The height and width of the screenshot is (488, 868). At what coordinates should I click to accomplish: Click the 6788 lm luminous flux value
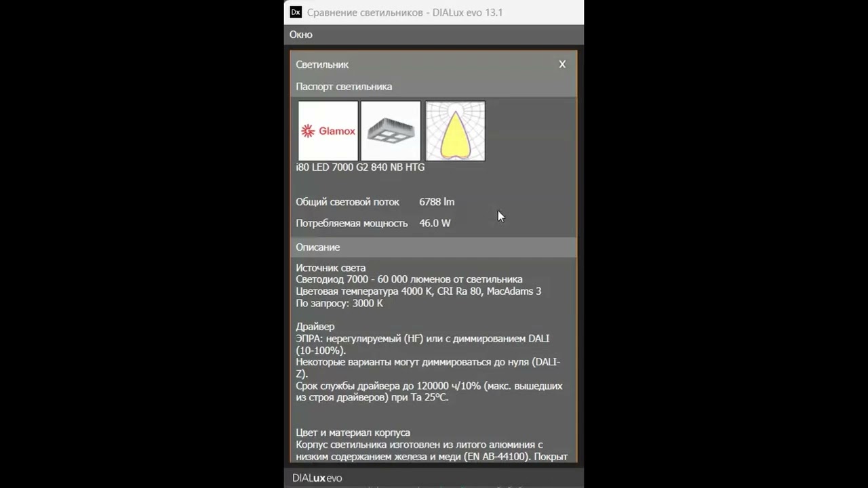(x=437, y=202)
